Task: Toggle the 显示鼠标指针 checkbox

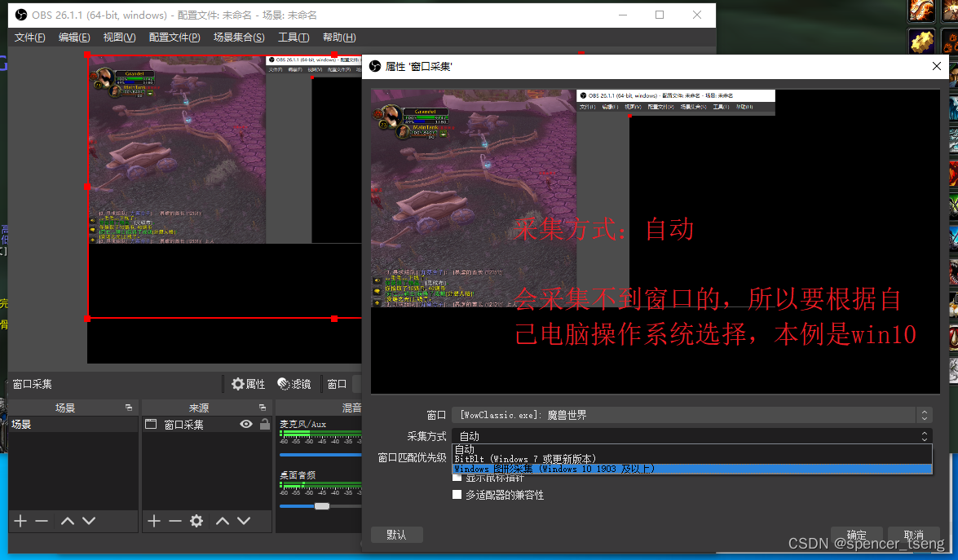Action: [x=457, y=478]
